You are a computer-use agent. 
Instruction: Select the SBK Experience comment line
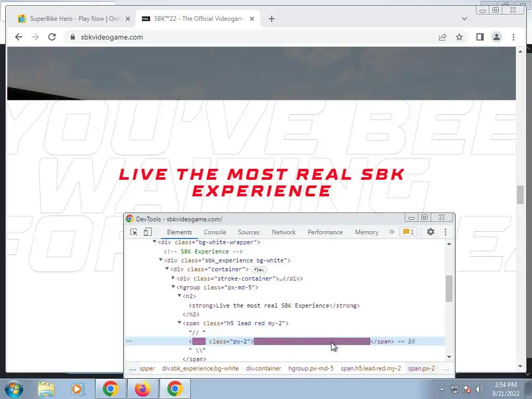click(x=203, y=251)
